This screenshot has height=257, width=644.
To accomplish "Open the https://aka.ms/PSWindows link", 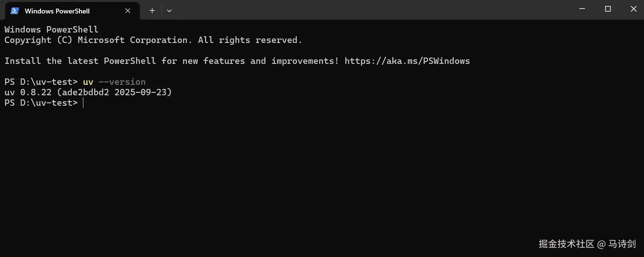I will (407, 61).
